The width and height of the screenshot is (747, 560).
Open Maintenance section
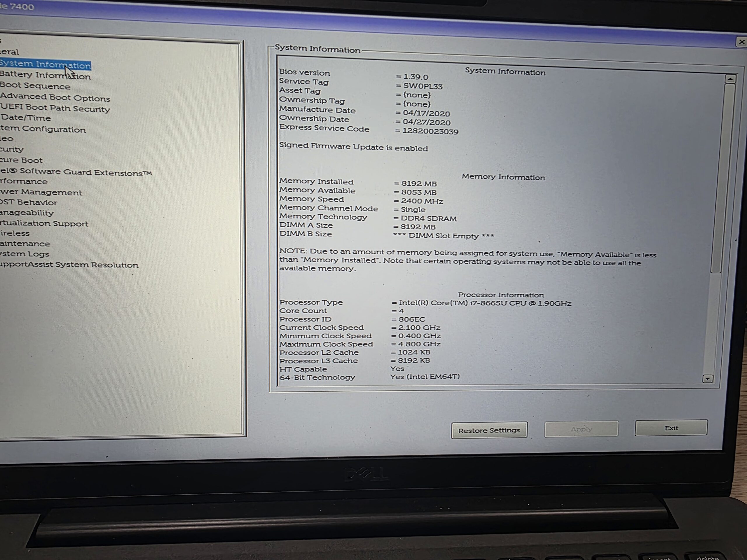click(x=25, y=244)
